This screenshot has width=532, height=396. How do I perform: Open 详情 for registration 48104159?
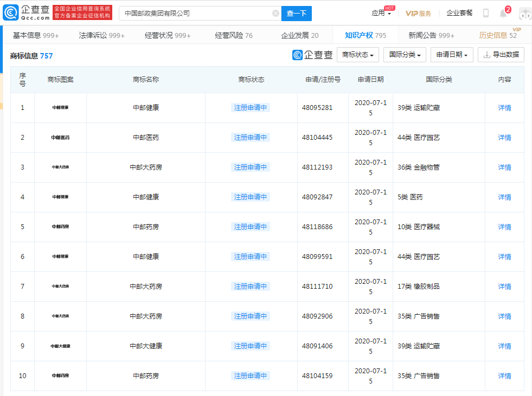pyautogui.click(x=504, y=376)
